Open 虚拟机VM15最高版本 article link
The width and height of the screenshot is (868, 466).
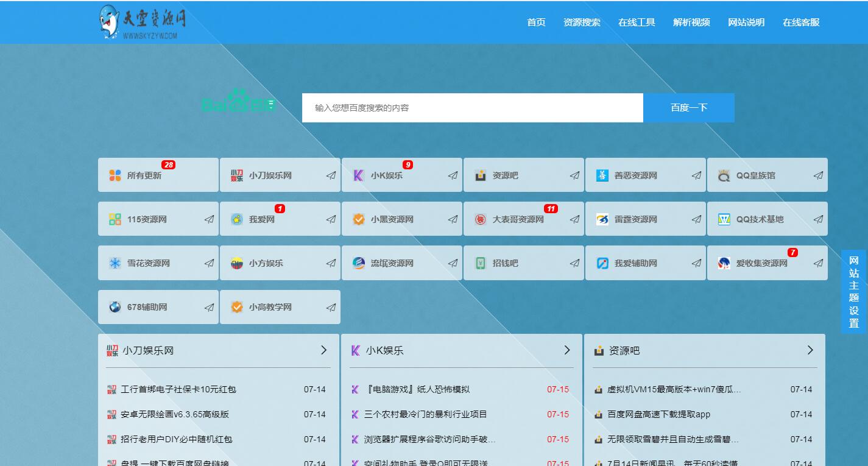pos(674,389)
